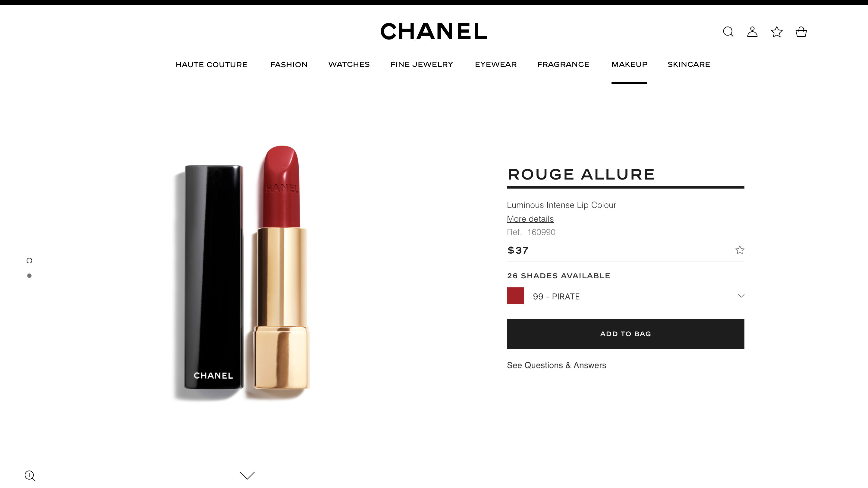Select the first image pagination dot

click(x=29, y=260)
